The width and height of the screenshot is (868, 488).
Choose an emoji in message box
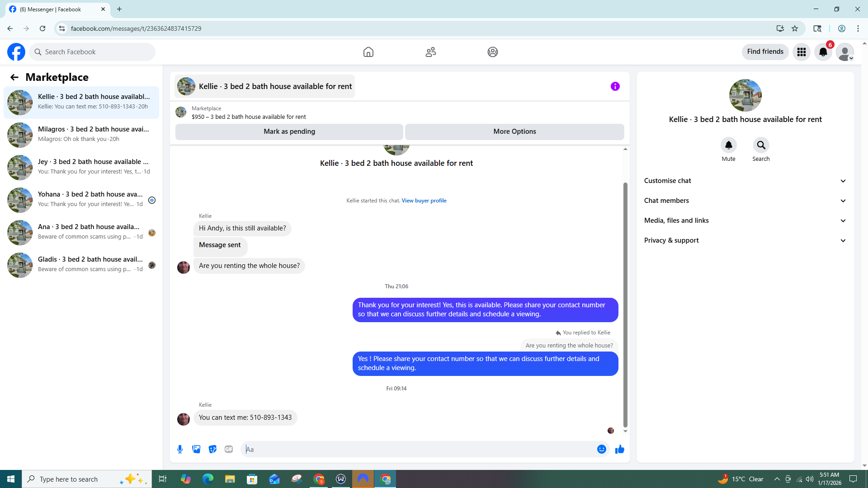click(601, 449)
